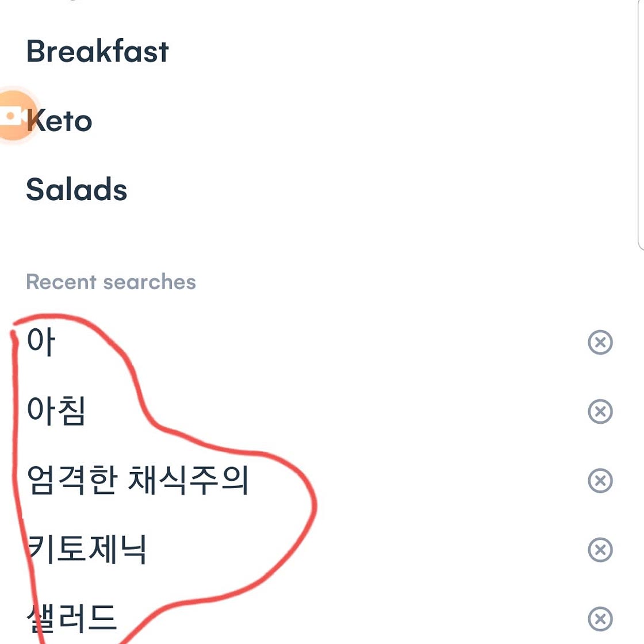Repeat the 아침 recent search
644x644 pixels.
pyautogui.click(x=56, y=411)
